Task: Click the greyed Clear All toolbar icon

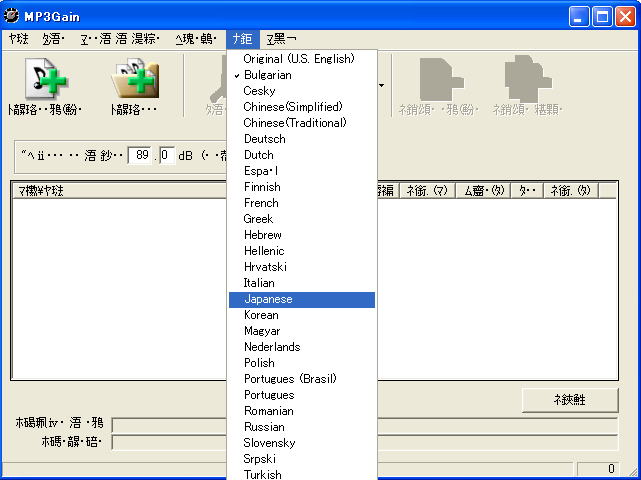Action: coord(527,79)
